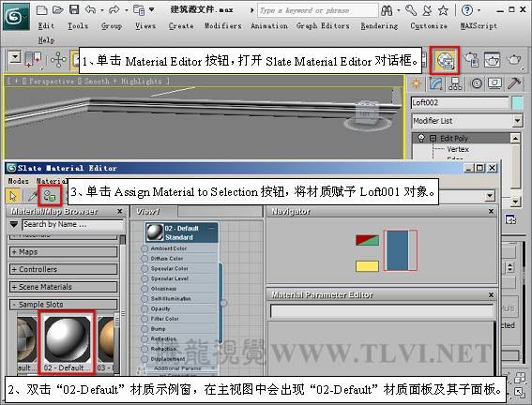Switch to the Motion panel

477,83
